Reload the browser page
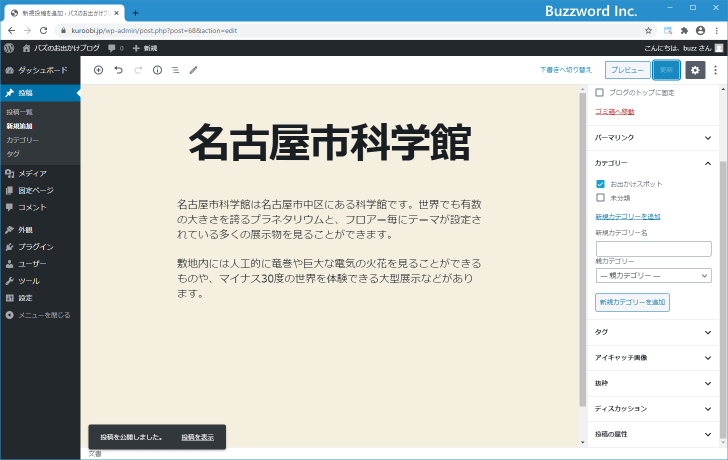The height and width of the screenshot is (460, 728). [44, 31]
